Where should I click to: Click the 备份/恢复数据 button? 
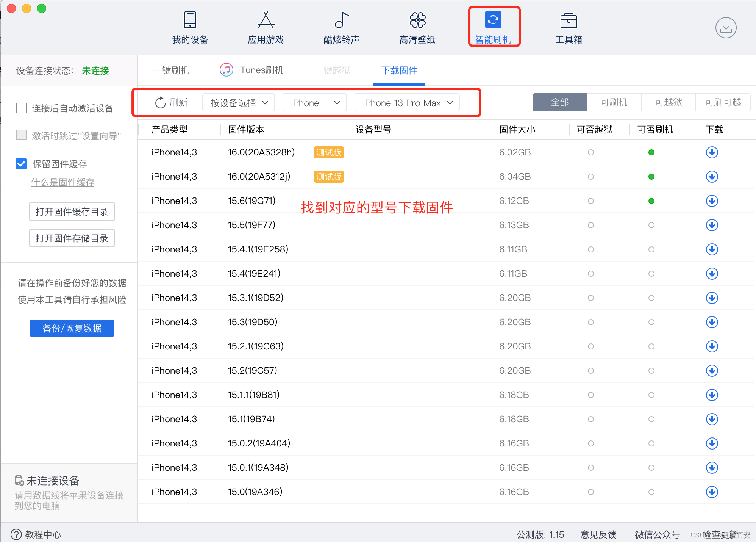coord(72,328)
